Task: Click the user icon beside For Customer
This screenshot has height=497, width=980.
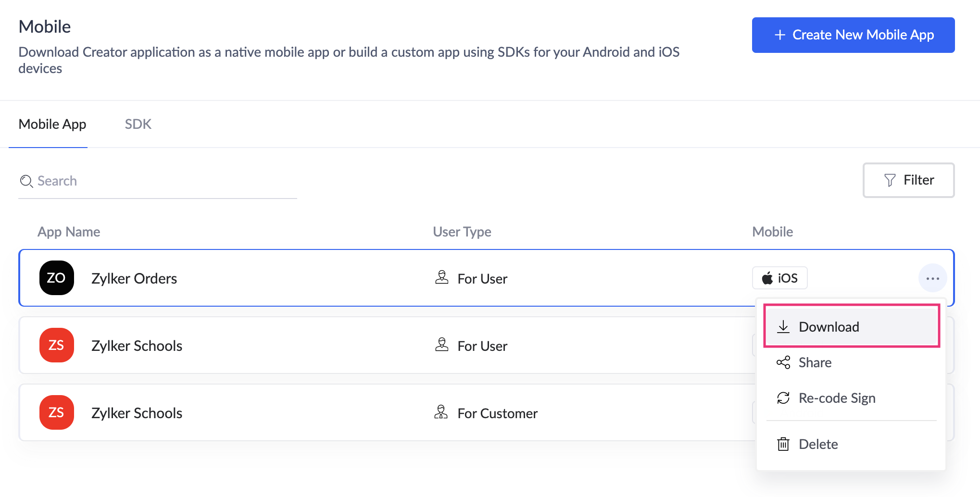Action: tap(441, 412)
